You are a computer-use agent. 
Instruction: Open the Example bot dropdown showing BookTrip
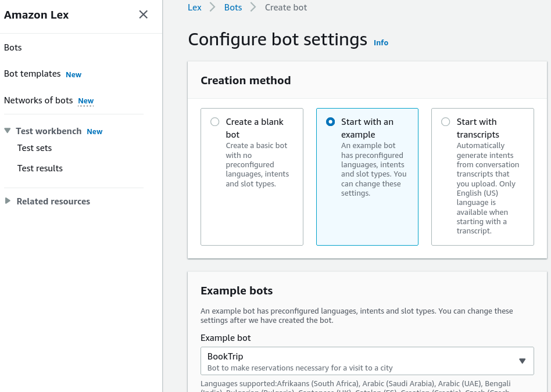click(x=367, y=361)
